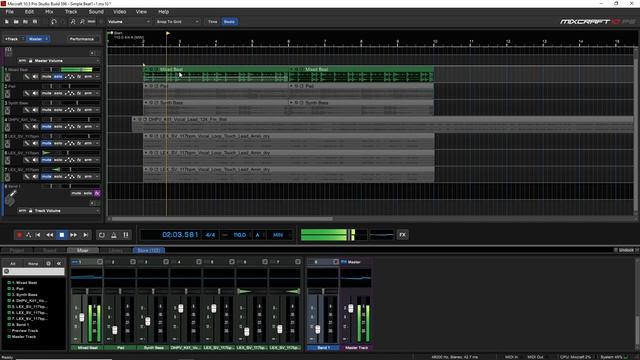Viewport: 640px width, 360px height.
Task: Open fx for the Pad track
Action: click(x=79, y=93)
